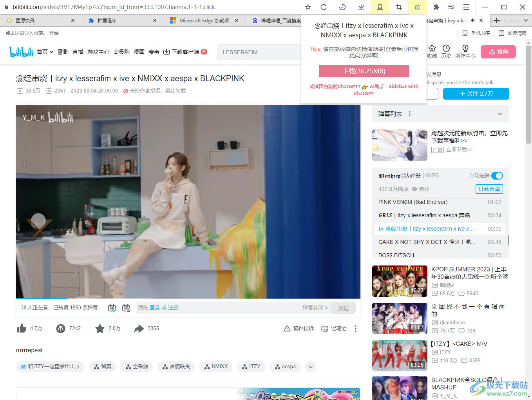Toggle the 自动连播 autoplay switch
This screenshot has width=532, height=400.
[497, 176]
